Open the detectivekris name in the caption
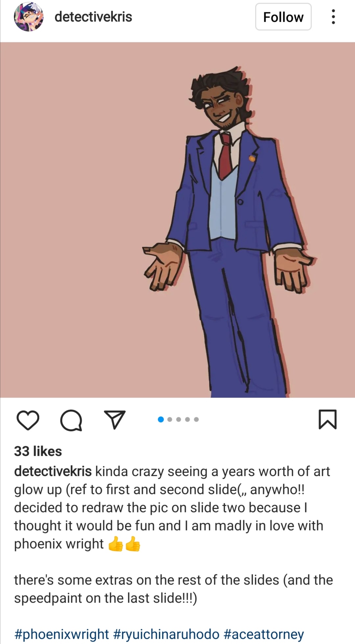 click(53, 471)
